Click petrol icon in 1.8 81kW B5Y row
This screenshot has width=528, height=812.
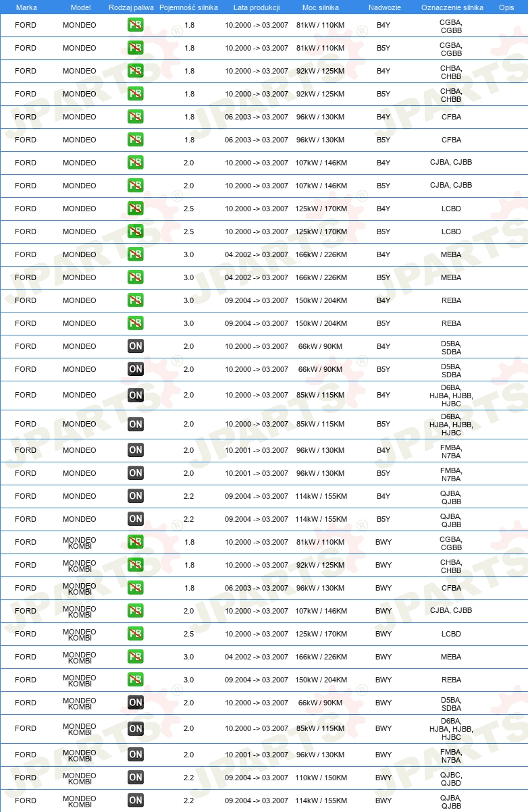tap(135, 49)
